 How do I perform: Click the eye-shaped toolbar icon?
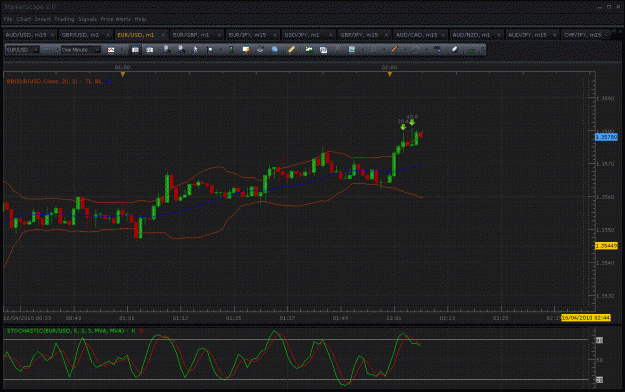pos(260,50)
